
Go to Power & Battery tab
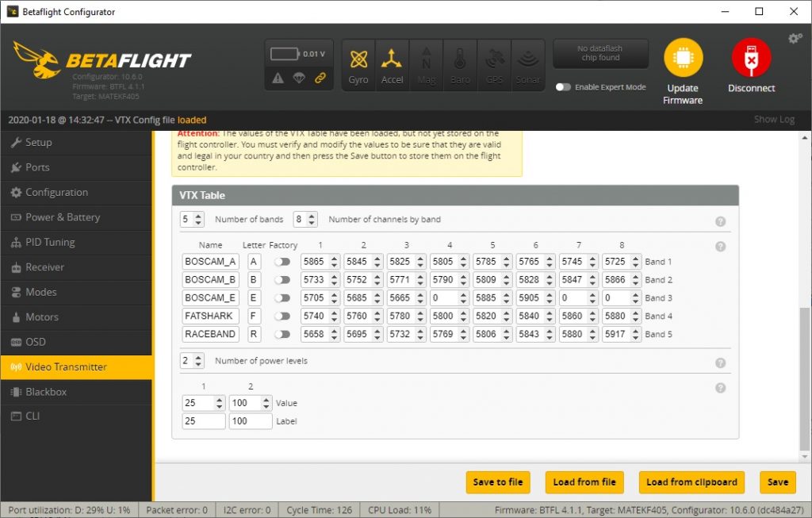click(76, 217)
